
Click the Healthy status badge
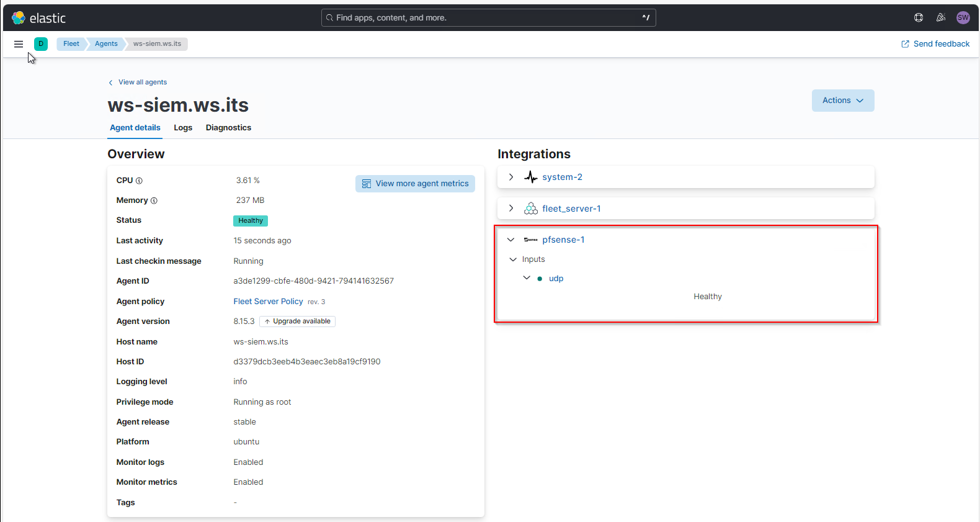[x=251, y=221]
